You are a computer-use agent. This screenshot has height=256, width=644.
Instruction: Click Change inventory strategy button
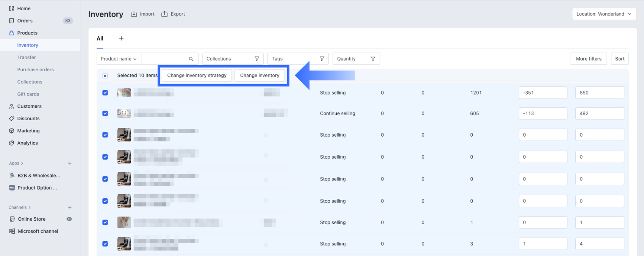click(x=197, y=75)
